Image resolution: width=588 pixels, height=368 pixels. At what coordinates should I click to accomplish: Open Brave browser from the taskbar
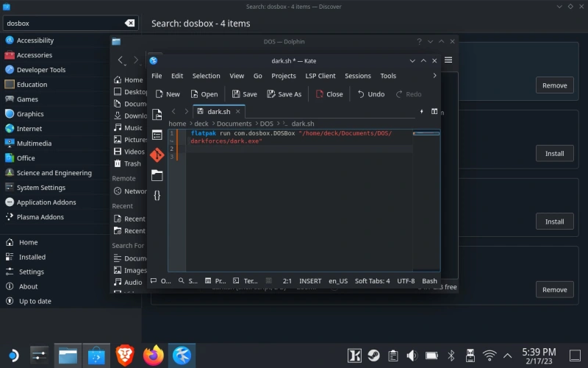point(125,355)
